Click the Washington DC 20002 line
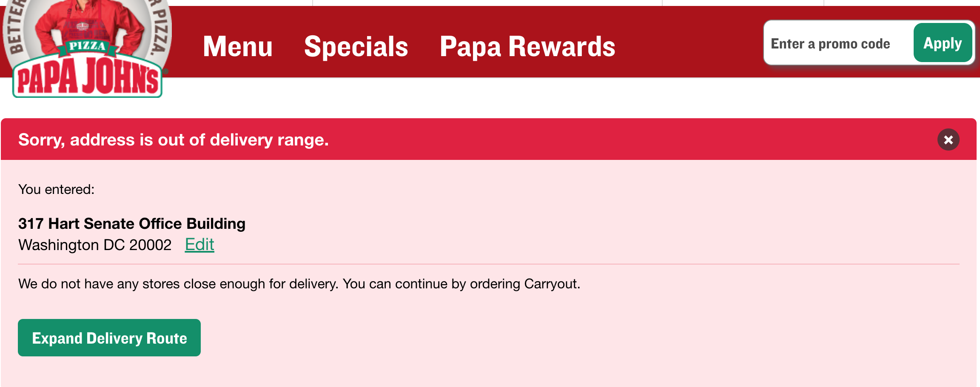980x387 pixels. [x=95, y=245]
